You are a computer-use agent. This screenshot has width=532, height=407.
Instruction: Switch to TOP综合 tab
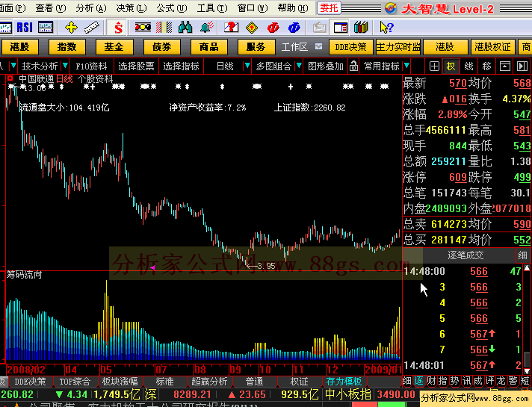(75, 382)
